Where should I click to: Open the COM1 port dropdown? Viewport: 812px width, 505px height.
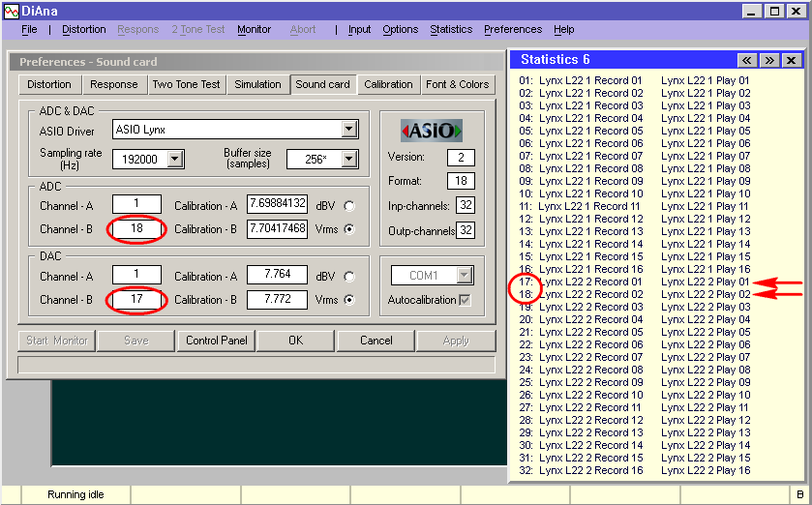tap(465, 276)
